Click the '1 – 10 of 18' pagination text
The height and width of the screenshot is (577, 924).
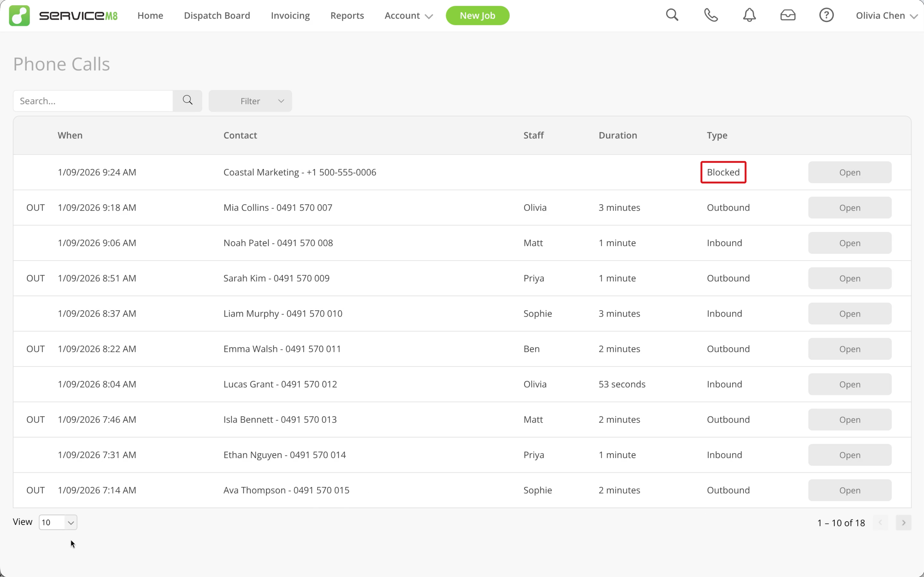click(x=841, y=523)
